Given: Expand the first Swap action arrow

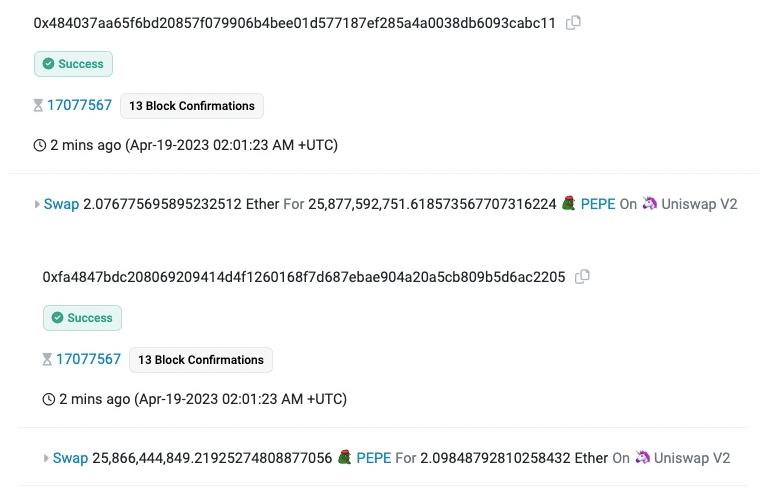Looking at the screenshot, I should pos(37,204).
